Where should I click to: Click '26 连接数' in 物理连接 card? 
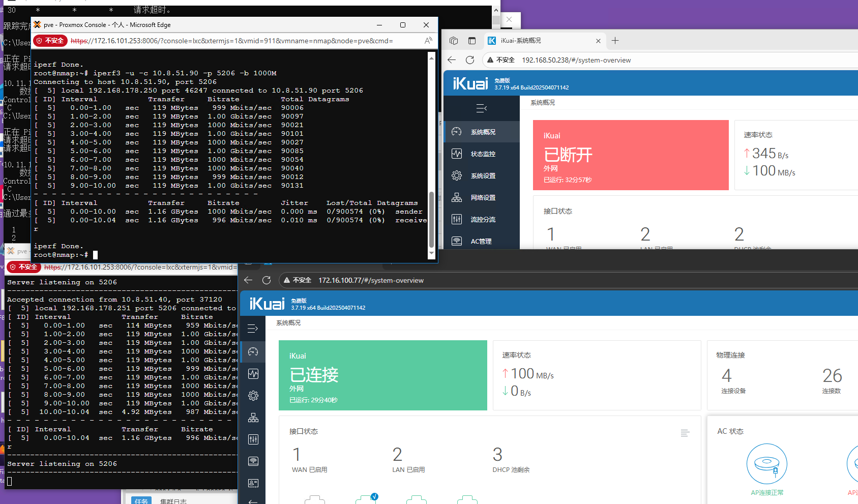tap(832, 380)
